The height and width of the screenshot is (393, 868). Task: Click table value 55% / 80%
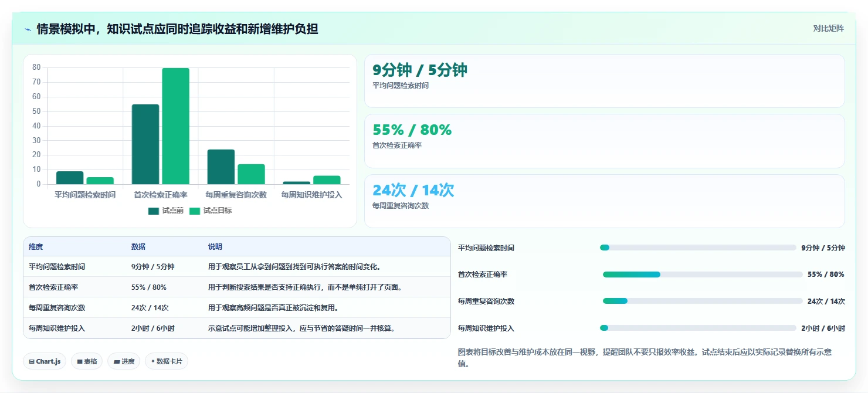point(149,287)
